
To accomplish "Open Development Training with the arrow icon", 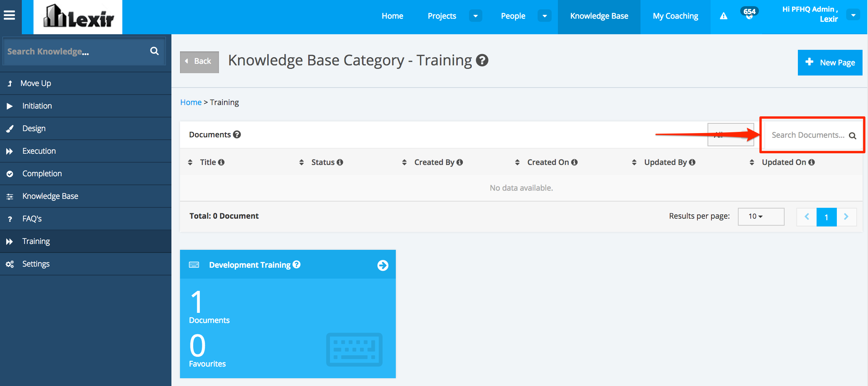I will [383, 265].
